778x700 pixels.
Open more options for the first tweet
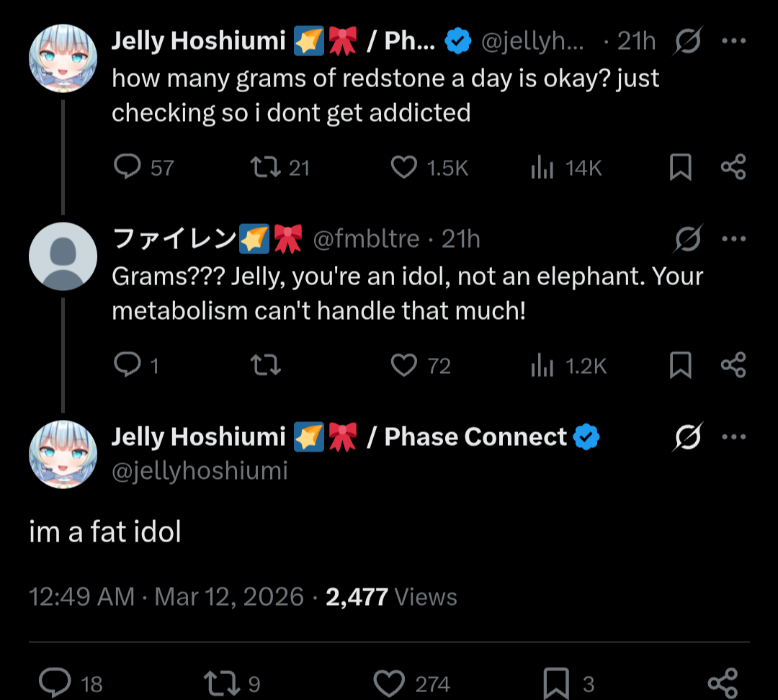(x=733, y=42)
